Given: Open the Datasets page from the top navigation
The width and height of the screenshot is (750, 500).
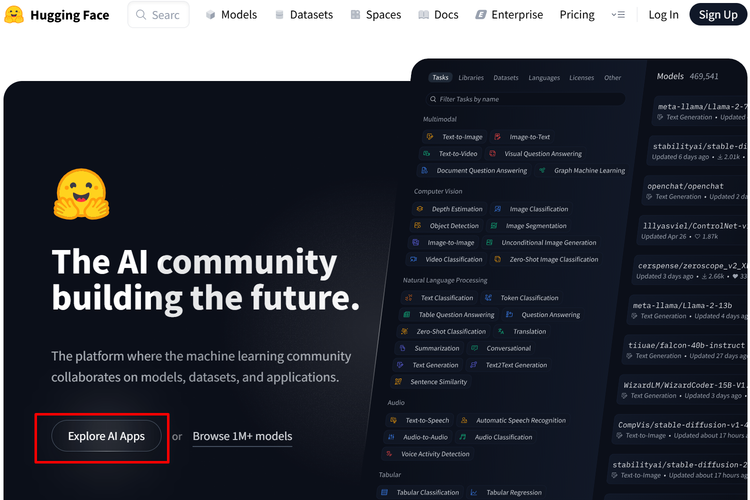Looking at the screenshot, I should click(304, 15).
